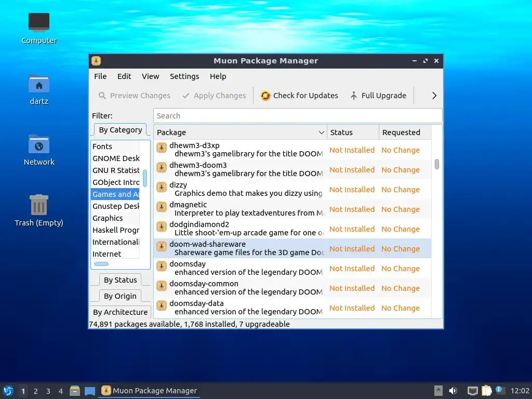Switch to the By Architecture filter tab

[x=121, y=312]
